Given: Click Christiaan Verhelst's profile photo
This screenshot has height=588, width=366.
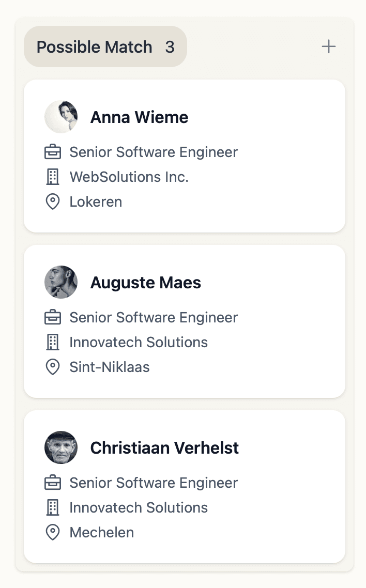Looking at the screenshot, I should [60, 447].
